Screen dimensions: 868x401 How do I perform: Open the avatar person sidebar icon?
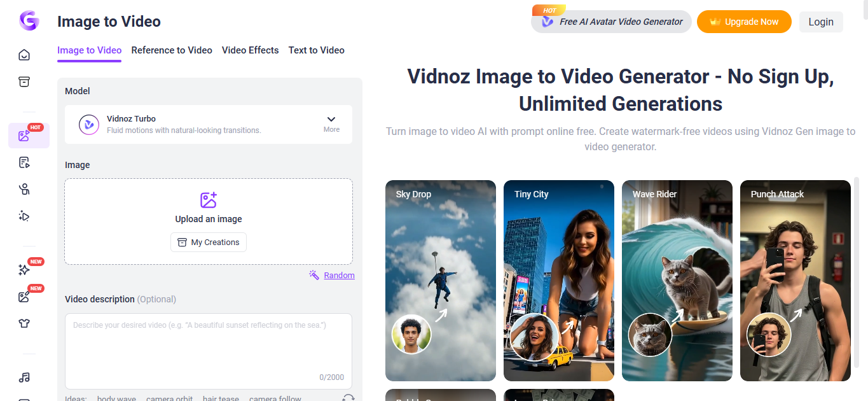coord(24,189)
